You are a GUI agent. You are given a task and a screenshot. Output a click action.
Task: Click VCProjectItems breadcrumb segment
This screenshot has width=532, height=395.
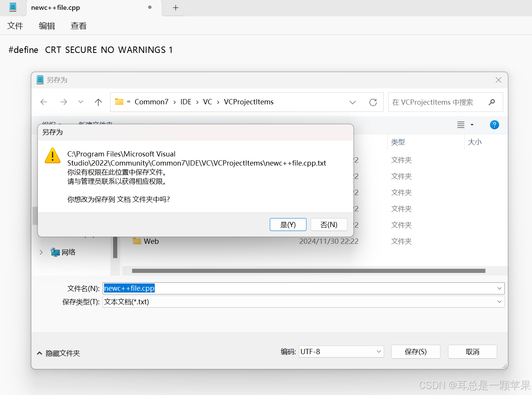(x=249, y=102)
